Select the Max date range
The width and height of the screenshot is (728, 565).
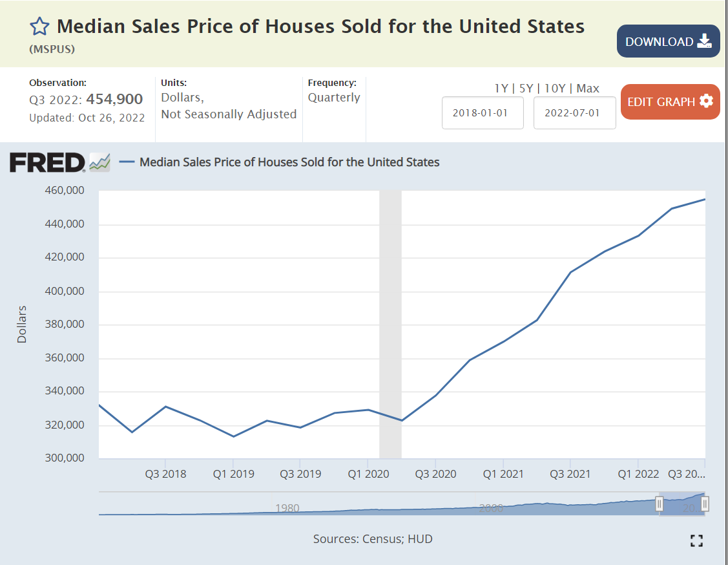(588, 89)
